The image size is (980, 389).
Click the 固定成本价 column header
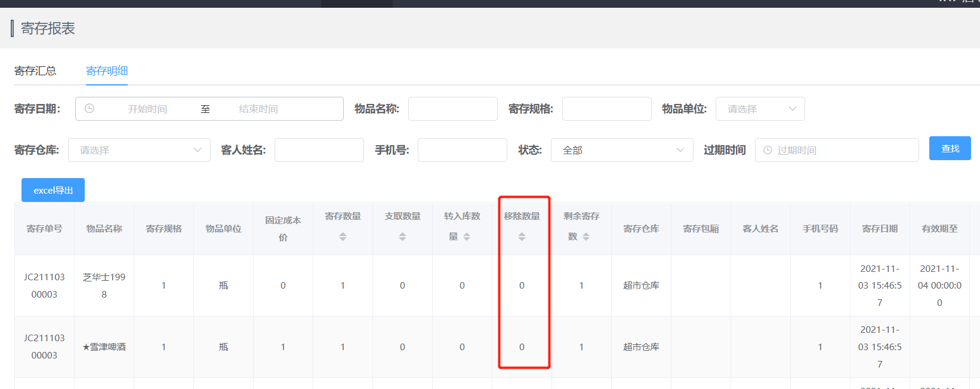[x=283, y=228]
